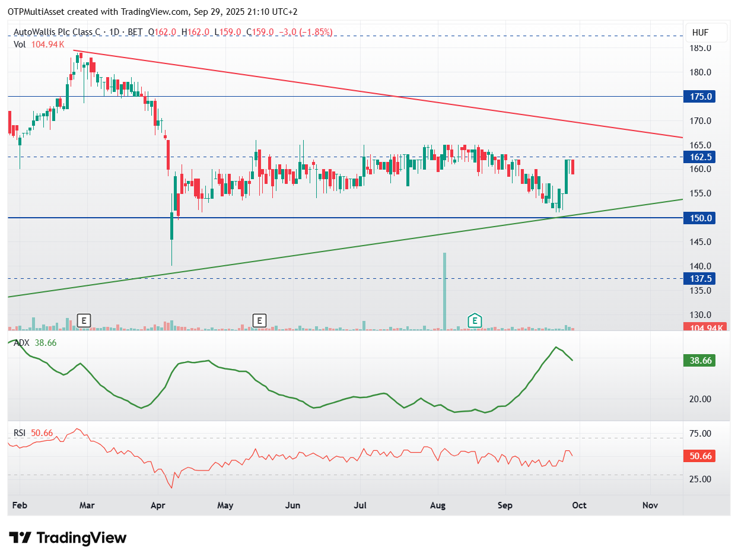Click the '135.0' price axis tick
Screen dimensions: 738x560
pos(701,291)
